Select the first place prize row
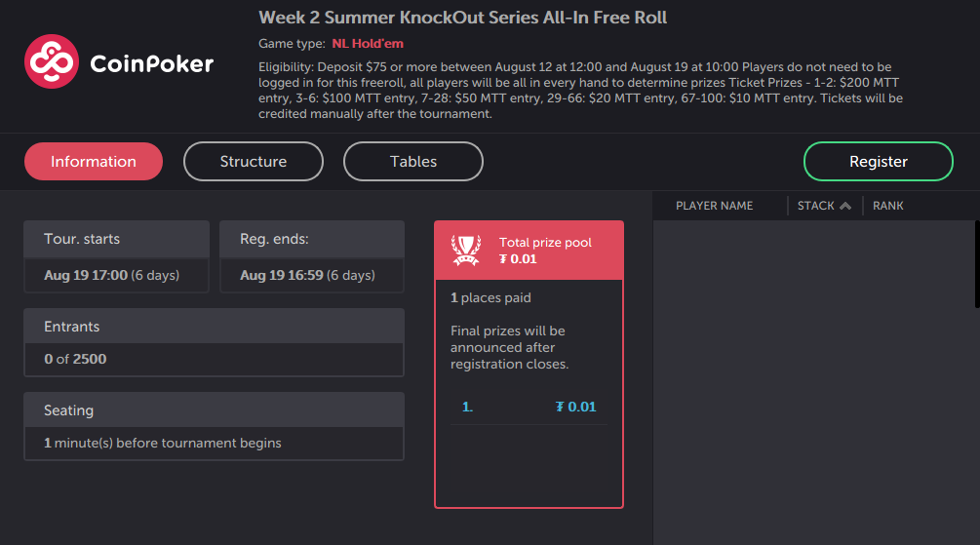Viewport: 980px width, 545px height. pos(529,407)
